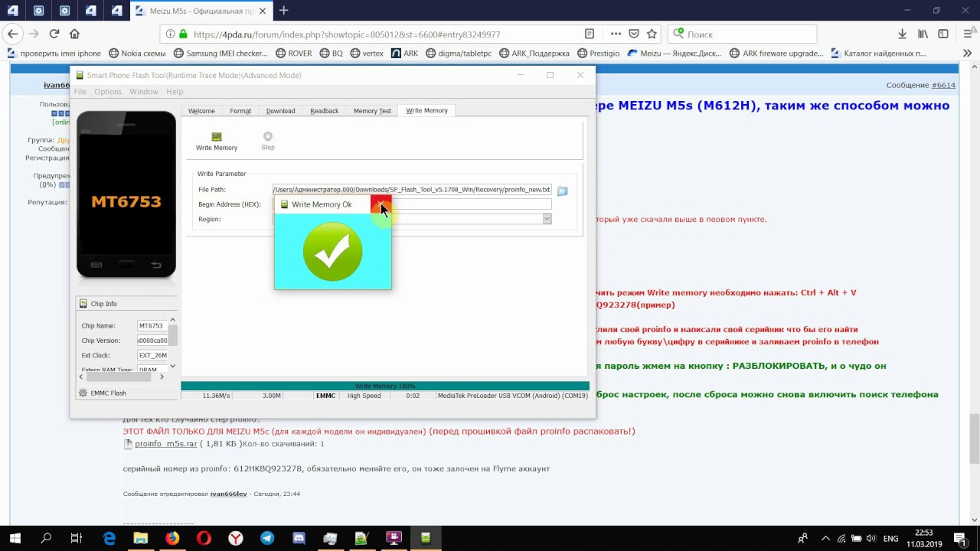
Task: Open Yandex Browser from the taskbar
Action: [x=236, y=538]
